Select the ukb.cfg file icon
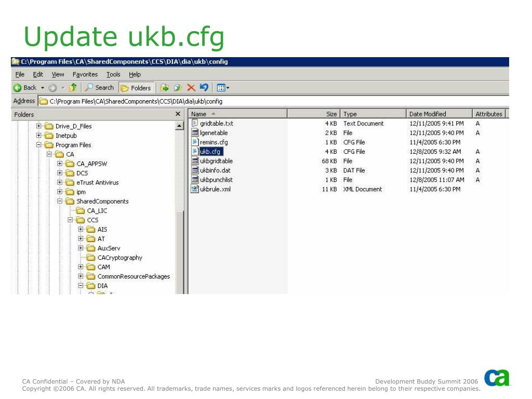Screen dimensions: 532x399 pos(195,151)
